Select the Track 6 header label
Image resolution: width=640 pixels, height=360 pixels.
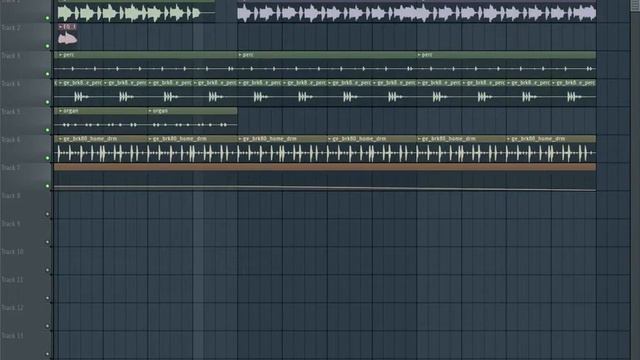pyautogui.click(x=11, y=140)
